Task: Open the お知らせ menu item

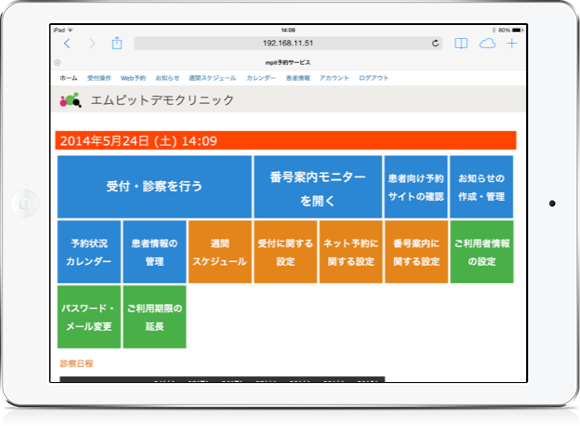Action: (x=167, y=78)
